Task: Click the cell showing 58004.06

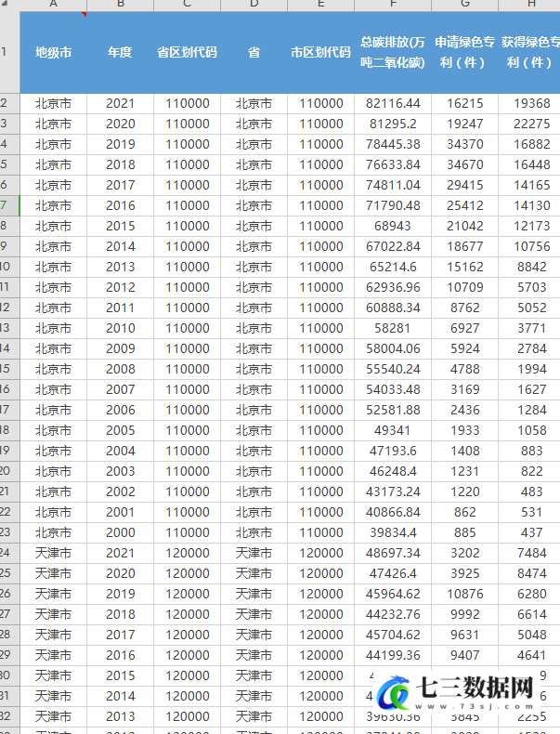Action: (x=393, y=348)
